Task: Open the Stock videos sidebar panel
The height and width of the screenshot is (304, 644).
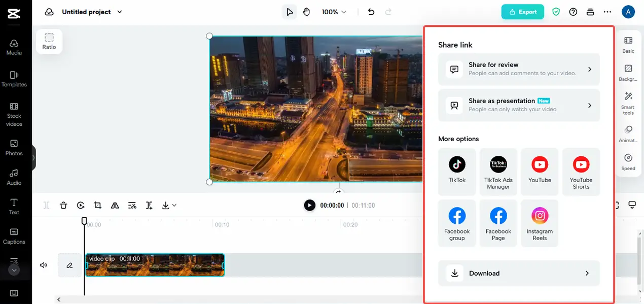Action: click(14, 114)
